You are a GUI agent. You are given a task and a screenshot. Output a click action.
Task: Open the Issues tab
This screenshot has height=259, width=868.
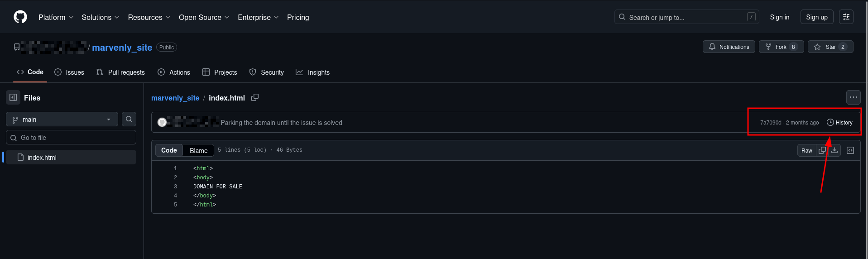69,72
